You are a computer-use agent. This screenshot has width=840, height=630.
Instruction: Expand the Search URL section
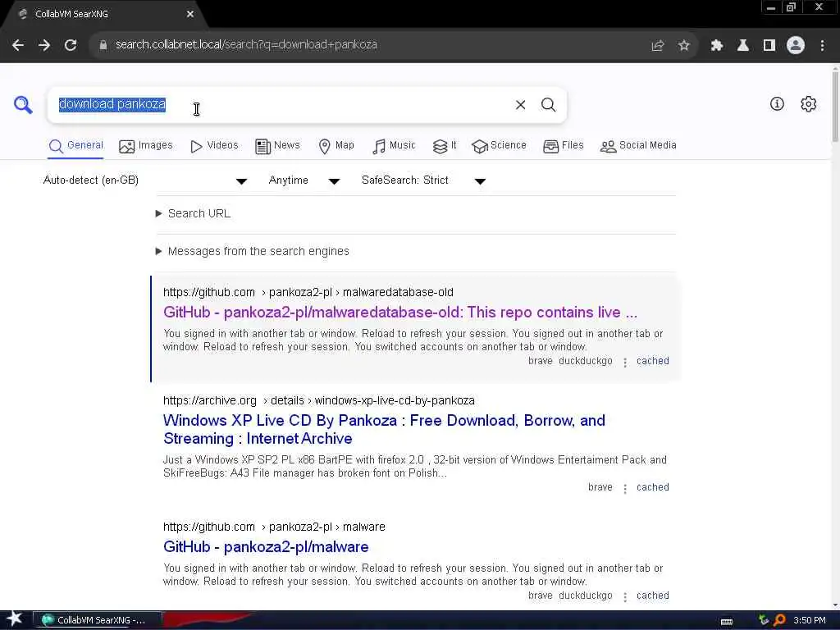(x=193, y=214)
